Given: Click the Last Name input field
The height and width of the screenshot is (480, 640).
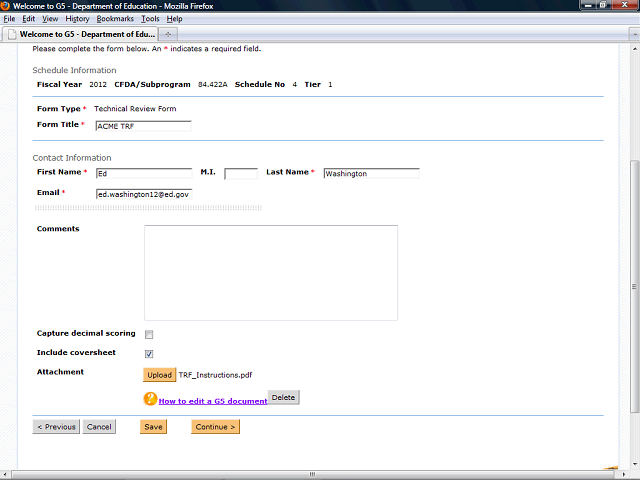Looking at the screenshot, I should click(371, 173).
